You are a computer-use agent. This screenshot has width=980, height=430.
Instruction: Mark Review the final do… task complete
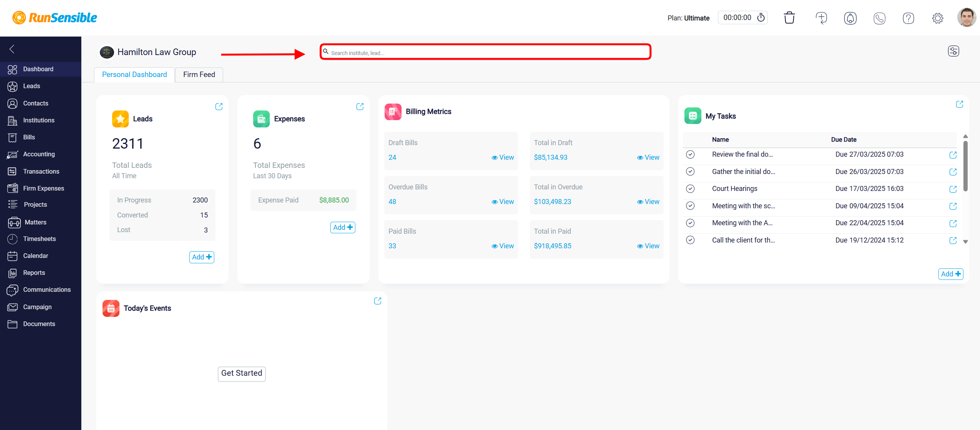(690, 154)
